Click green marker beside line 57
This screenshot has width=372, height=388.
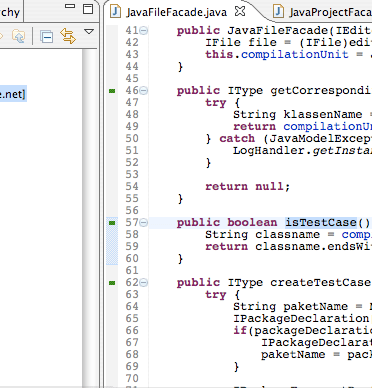click(x=112, y=223)
